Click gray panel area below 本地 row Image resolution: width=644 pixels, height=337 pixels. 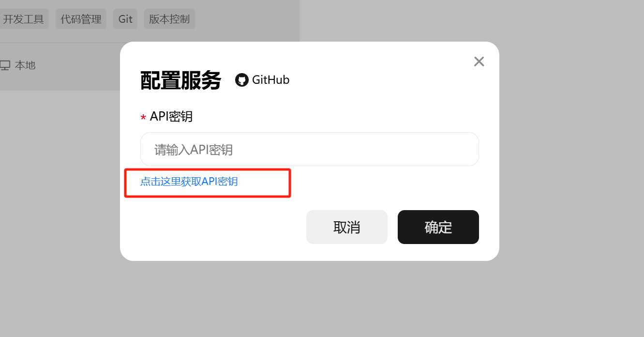[x=60, y=82]
